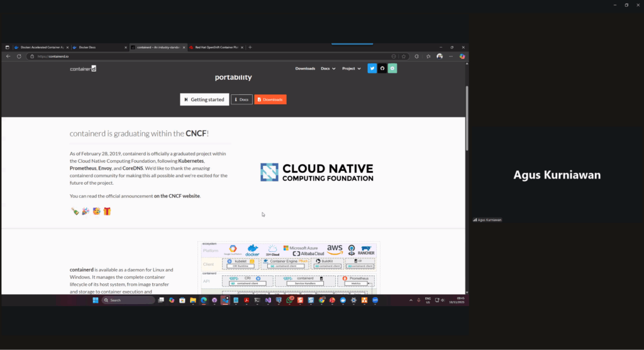Image resolution: width=644 pixels, height=350 pixels.
Task: Click the green icon beside GitHub
Action: click(x=392, y=68)
